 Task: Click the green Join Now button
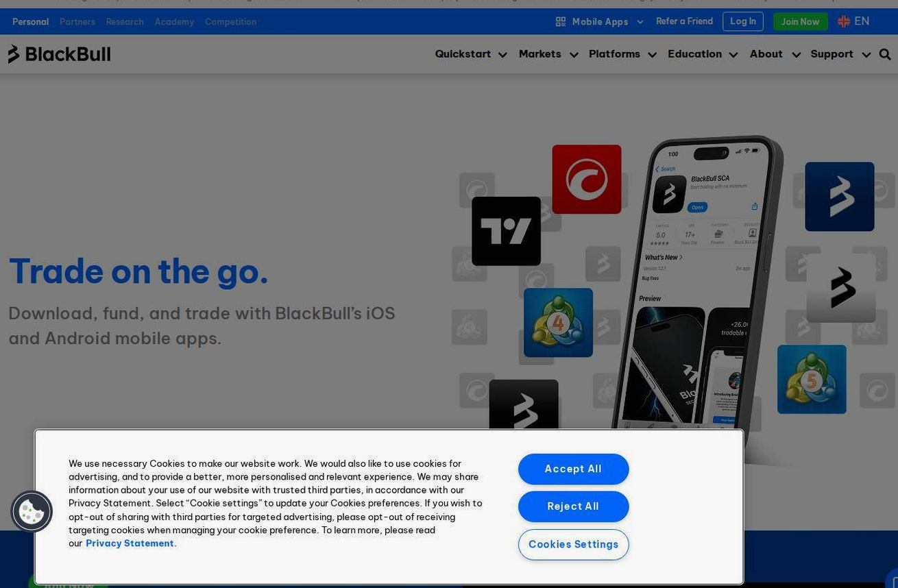coord(800,22)
